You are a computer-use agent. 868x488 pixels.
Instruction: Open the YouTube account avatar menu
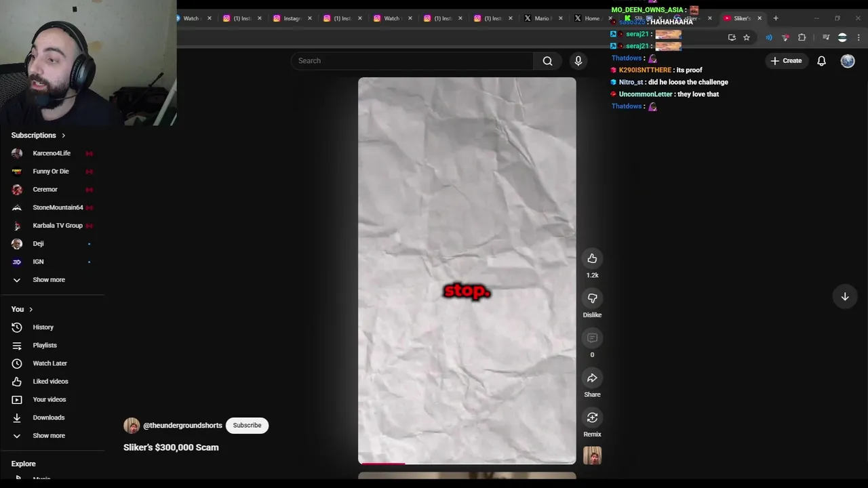tap(848, 61)
